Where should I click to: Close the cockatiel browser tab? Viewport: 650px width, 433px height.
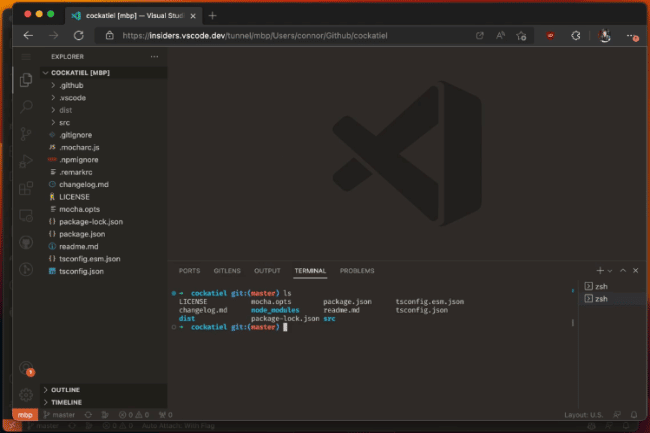(x=193, y=16)
